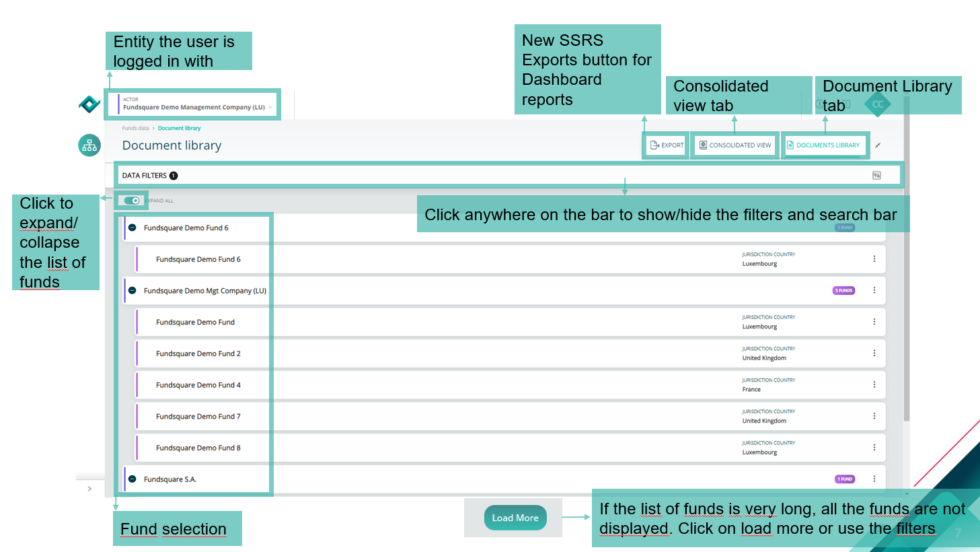The width and height of the screenshot is (980, 552).
Task: Expand the sidebar with the chevron arrow
Action: [89, 489]
